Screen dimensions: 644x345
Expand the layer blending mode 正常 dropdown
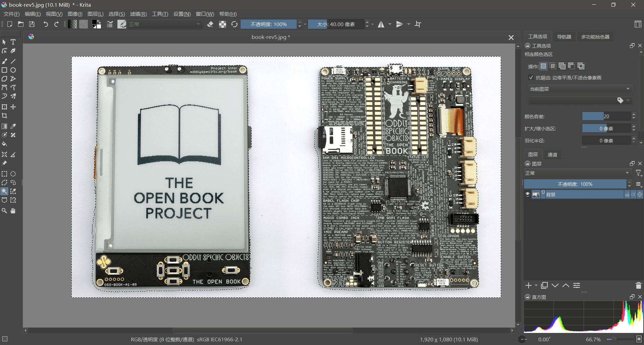coord(577,173)
